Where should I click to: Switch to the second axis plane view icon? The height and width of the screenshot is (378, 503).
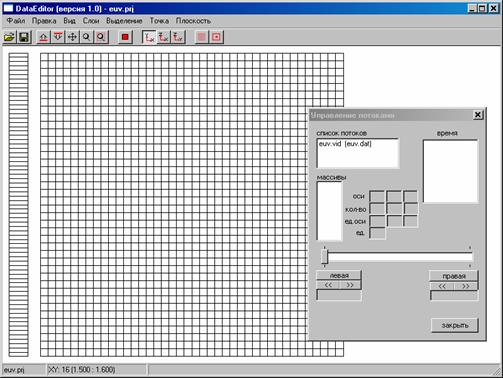[163, 37]
